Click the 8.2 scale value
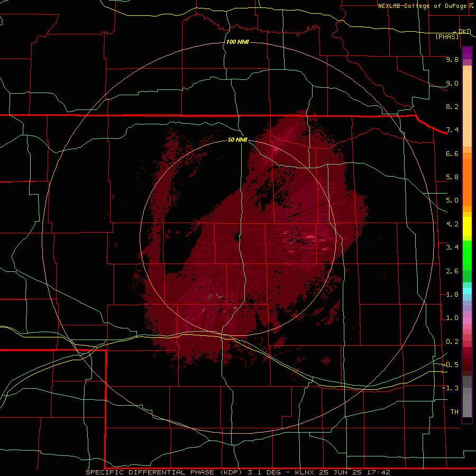Image resolution: width=476 pixels, height=476 pixels. [x=452, y=106]
